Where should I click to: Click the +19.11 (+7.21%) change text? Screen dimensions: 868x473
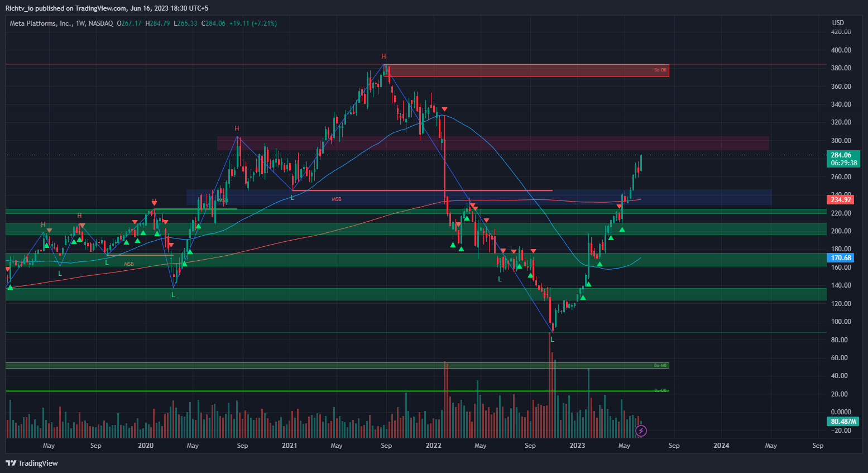pyautogui.click(x=253, y=23)
